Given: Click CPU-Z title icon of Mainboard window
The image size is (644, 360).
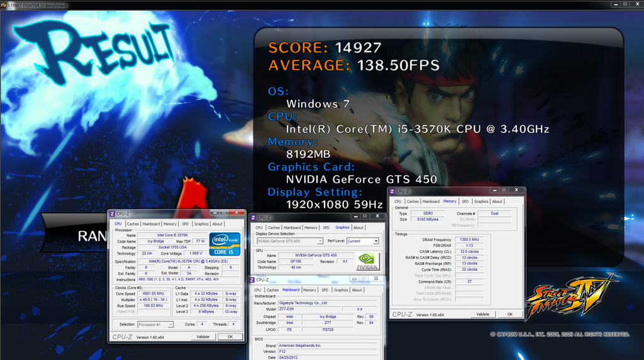Looking at the screenshot, I should tap(252, 280).
